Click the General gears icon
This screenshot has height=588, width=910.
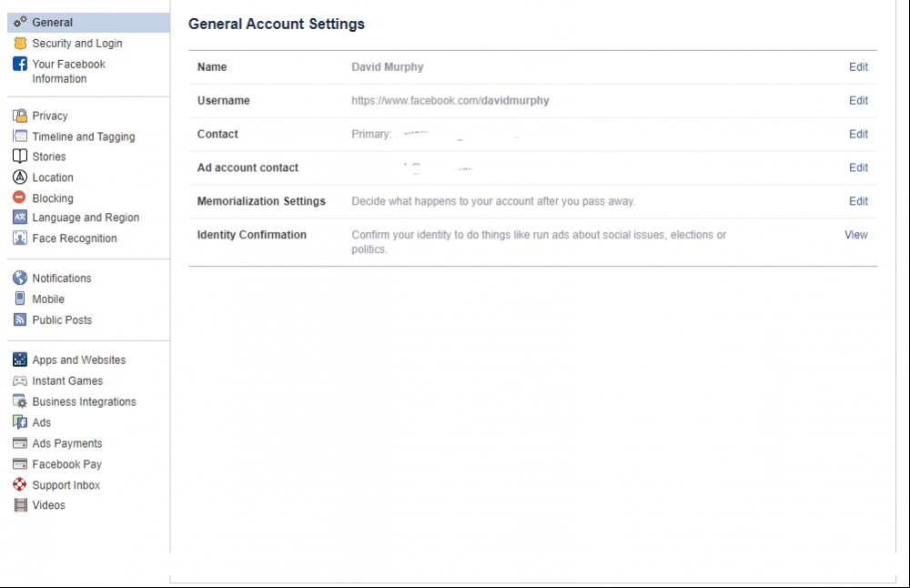[x=20, y=22]
